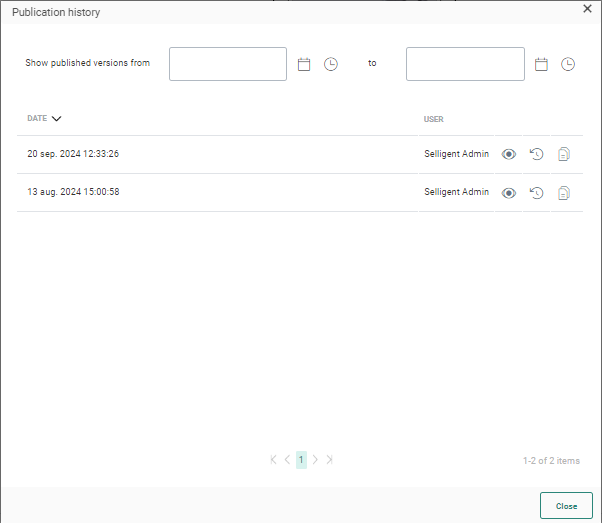The height and width of the screenshot is (523, 602).
Task: Open time picker for the 'to' date
Action: click(x=568, y=64)
